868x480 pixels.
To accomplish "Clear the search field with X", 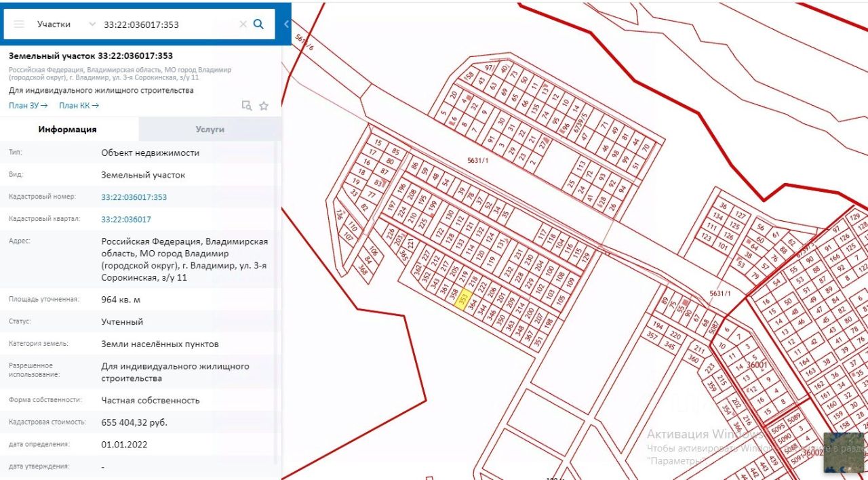I will [x=243, y=24].
